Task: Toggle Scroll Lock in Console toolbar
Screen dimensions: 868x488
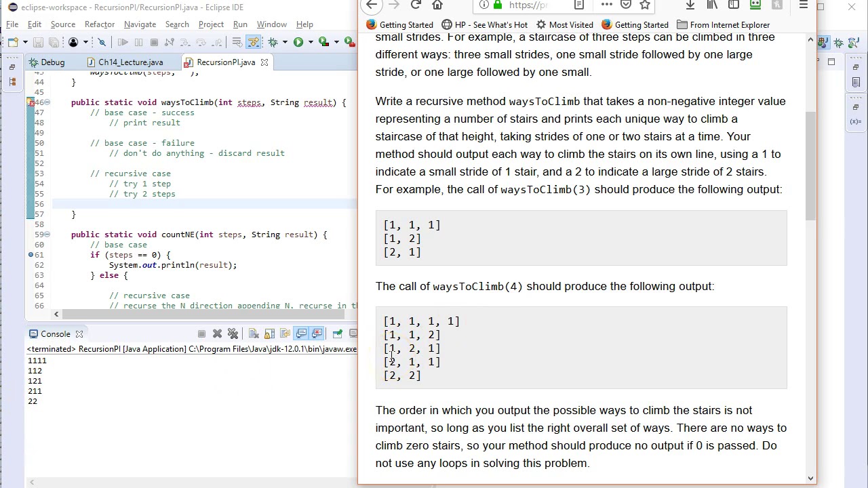Action: tap(270, 333)
